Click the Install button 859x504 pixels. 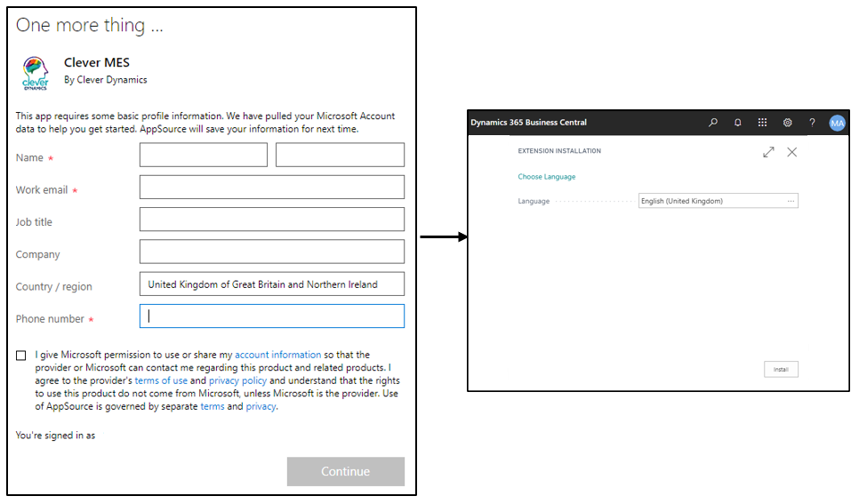[782, 370]
